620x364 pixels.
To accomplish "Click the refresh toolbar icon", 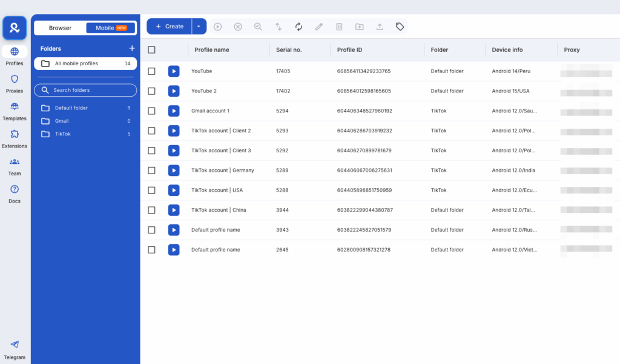I will pos(298,27).
